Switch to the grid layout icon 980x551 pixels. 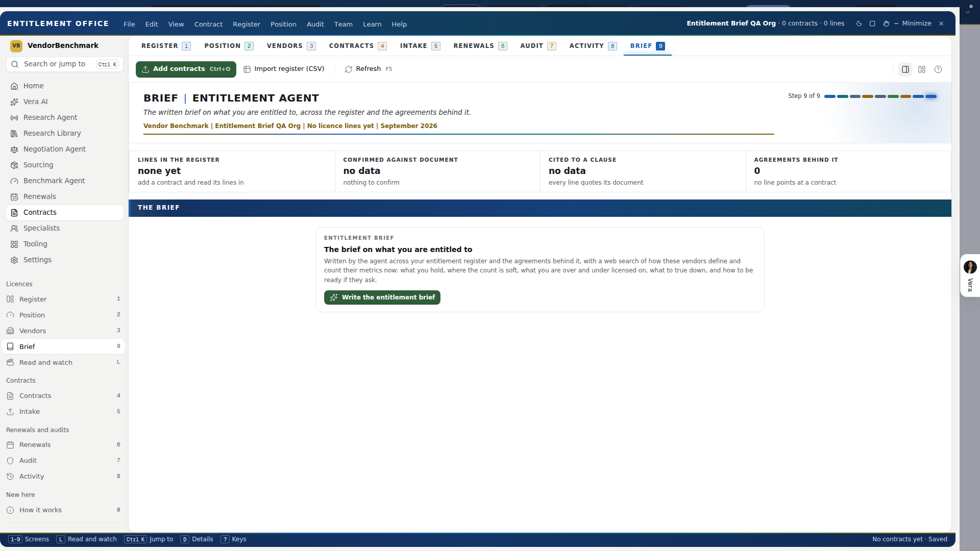(x=922, y=69)
